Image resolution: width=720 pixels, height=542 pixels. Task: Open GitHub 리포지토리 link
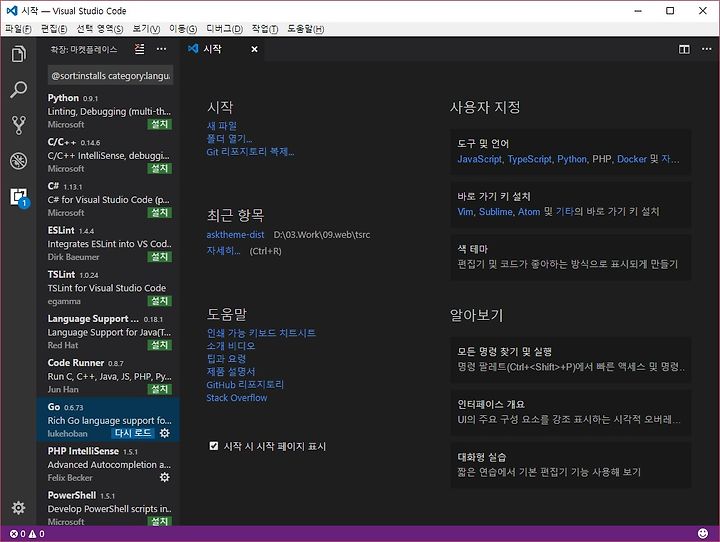(x=245, y=384)
